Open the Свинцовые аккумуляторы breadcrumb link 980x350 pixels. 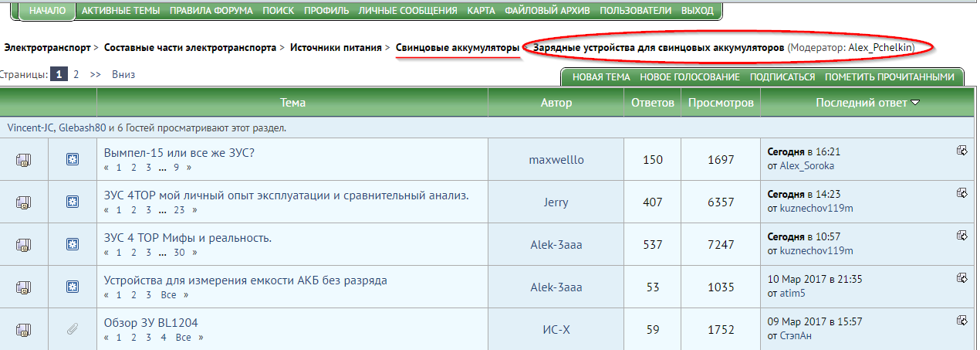[457, 48]
